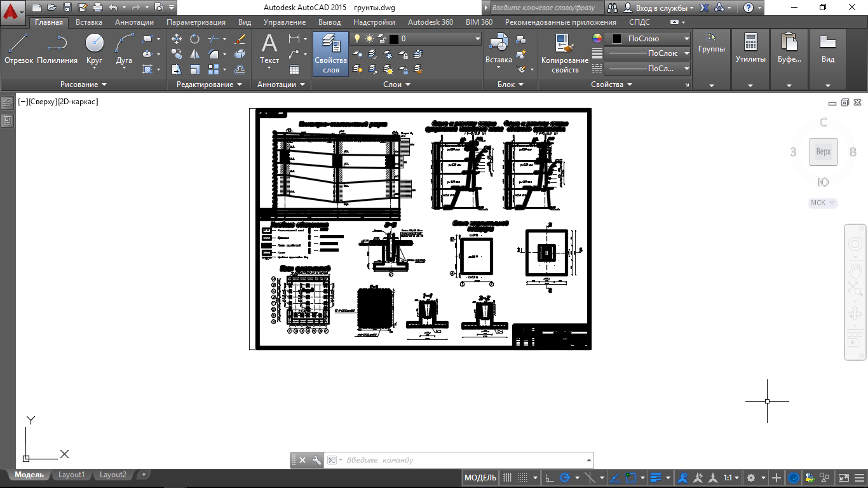
Task: Open the Layout2 tab
Action: pyautogui.click(x=113, y=475)
